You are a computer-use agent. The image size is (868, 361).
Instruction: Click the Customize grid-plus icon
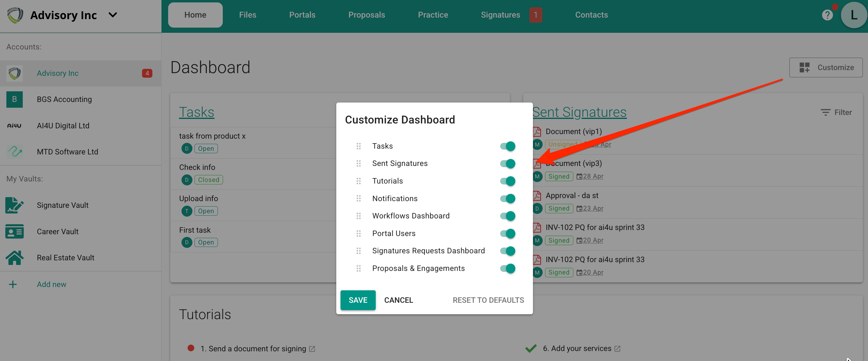coord(804,67)
